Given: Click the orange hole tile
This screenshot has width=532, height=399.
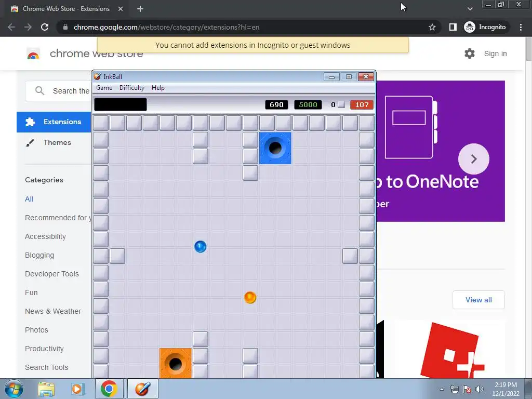Looking at the screenshot, I should (x=176, y=363).
